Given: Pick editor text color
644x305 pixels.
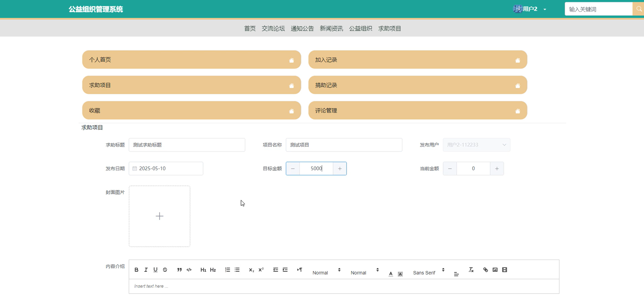Looking at the screenshot, I should coord(391,274).
